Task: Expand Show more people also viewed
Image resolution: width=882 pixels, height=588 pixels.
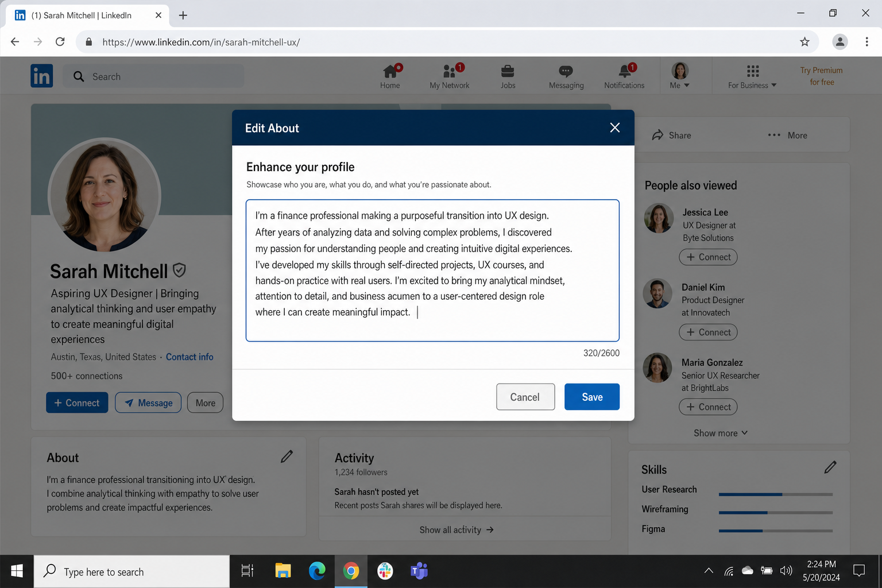Action: click(721, 433)
